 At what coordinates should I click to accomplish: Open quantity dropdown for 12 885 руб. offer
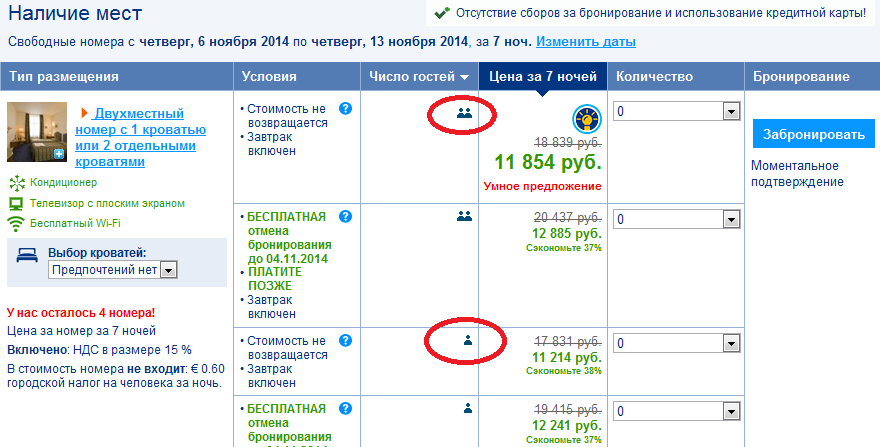click(677, 219)
